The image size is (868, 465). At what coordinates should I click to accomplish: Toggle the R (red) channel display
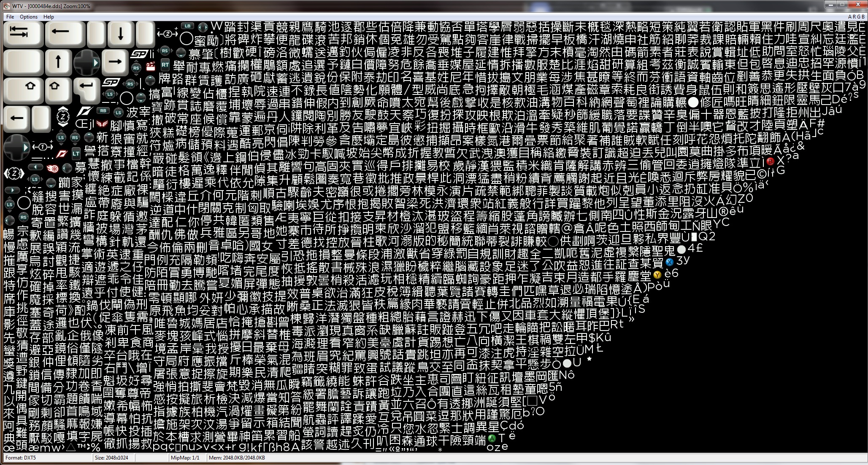click(x=854, y=17)
